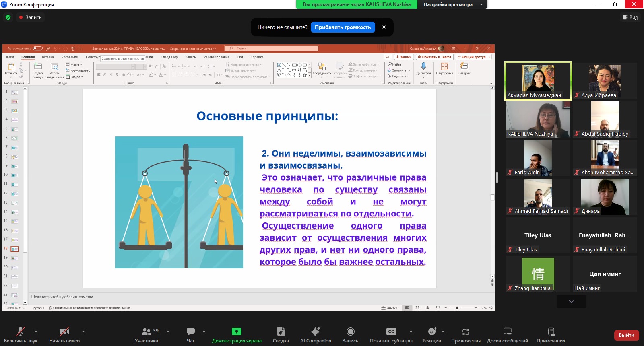Open the Участники participants panel
Image resolution: width=644 pixels, height=346 pixels.
[147, 332]
